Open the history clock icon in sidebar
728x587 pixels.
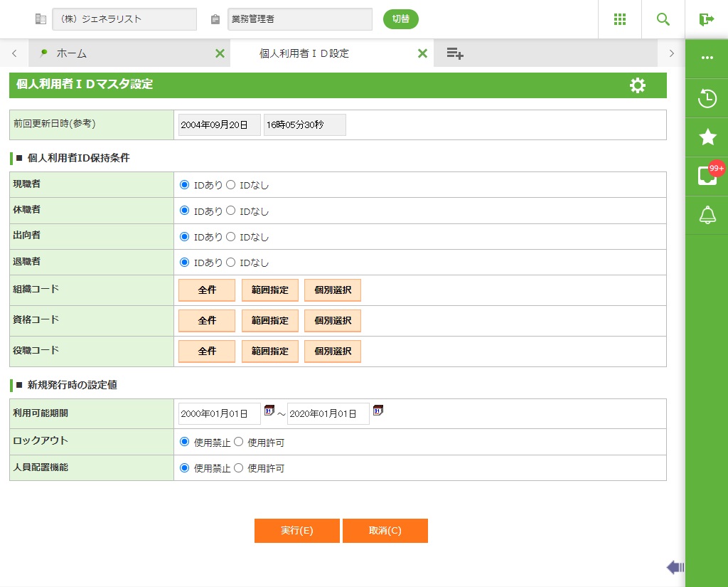point(707,98)
